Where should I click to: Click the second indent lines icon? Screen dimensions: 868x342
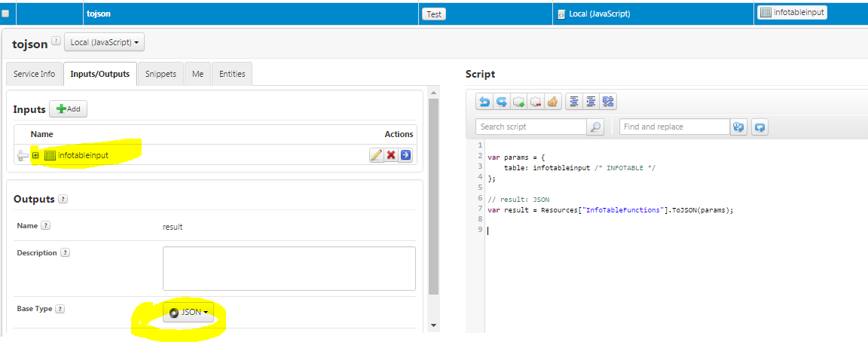point(591,102)
